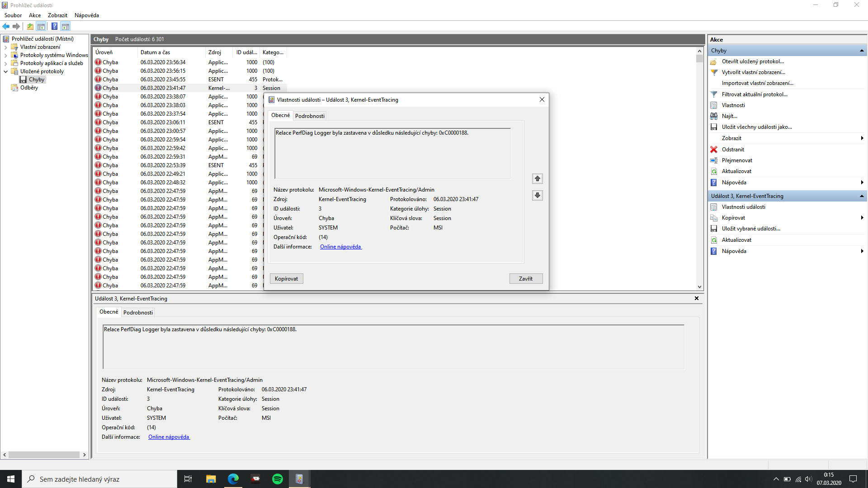The image size is (868, 488).
Task: Click Online nápověda link in dialog
Action: click(x=340, y=247)
